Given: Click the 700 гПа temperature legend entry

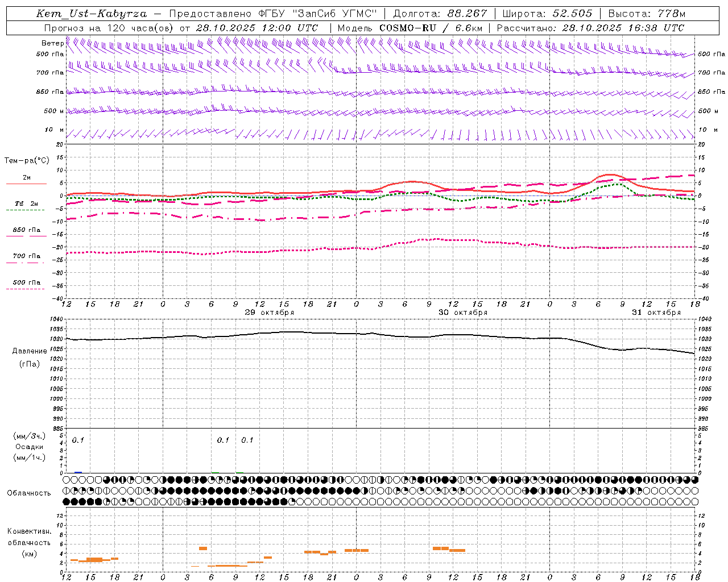Looking at the screenshot, I should 27,256.
